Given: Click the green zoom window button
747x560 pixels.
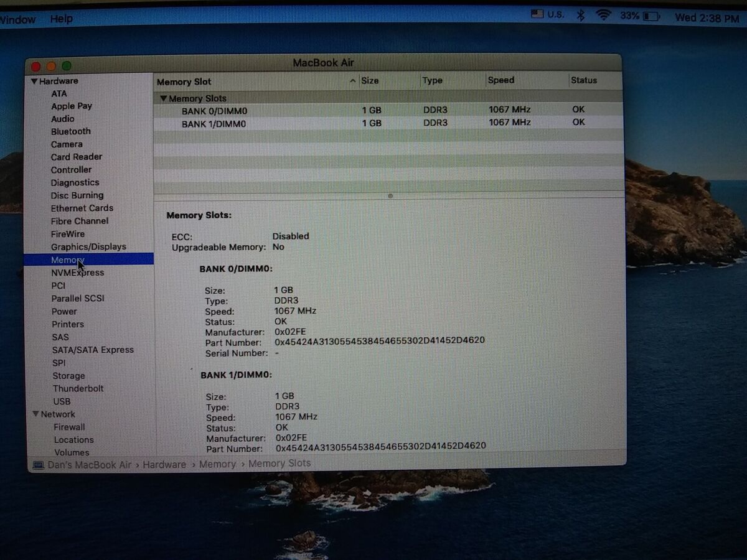Looking at the screenshot, I should pyautogui.click(x=67, y=66).
